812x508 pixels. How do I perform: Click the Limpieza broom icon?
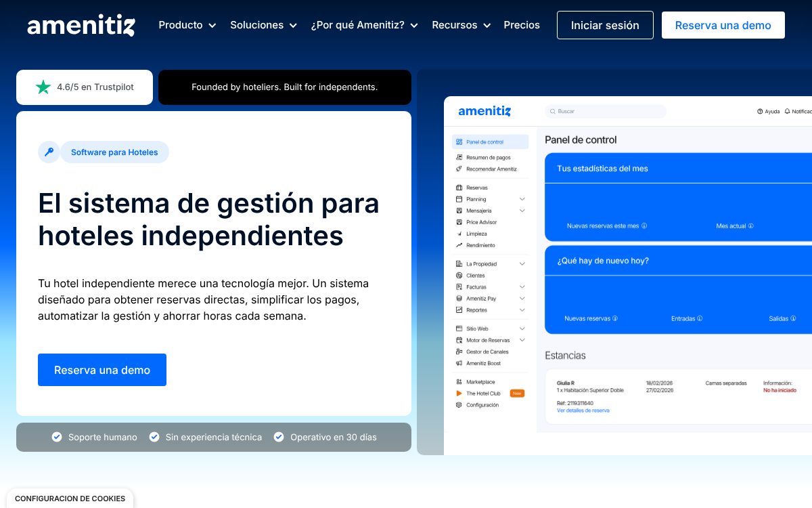click(x=459, y=234)
